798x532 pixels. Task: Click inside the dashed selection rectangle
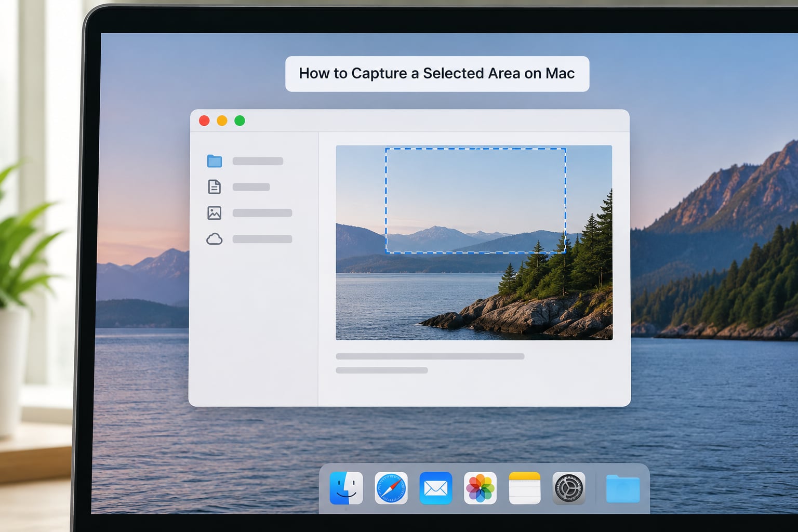click(475, 201)
